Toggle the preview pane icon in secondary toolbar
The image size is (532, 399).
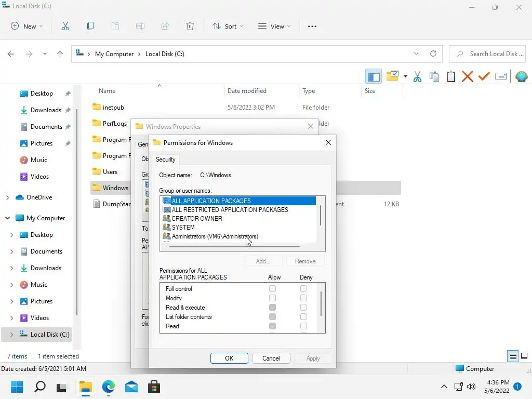click(374, 76)
